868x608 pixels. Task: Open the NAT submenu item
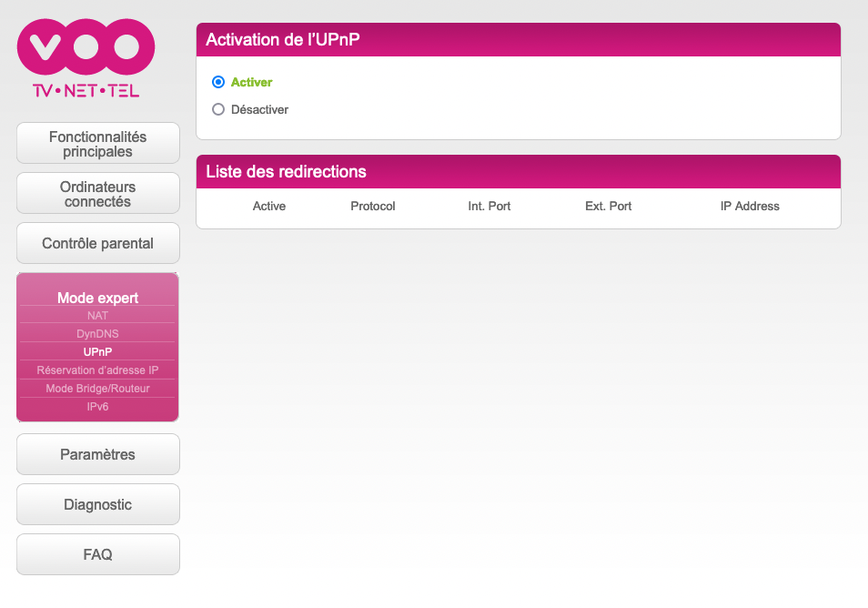click(x=97, y=315)
